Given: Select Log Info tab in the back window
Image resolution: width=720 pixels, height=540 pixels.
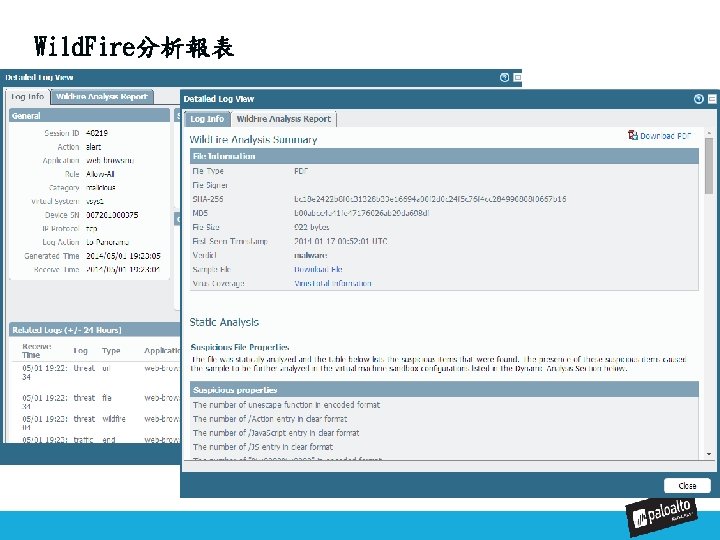Looking at the screenshot, I should coord(27,96).
